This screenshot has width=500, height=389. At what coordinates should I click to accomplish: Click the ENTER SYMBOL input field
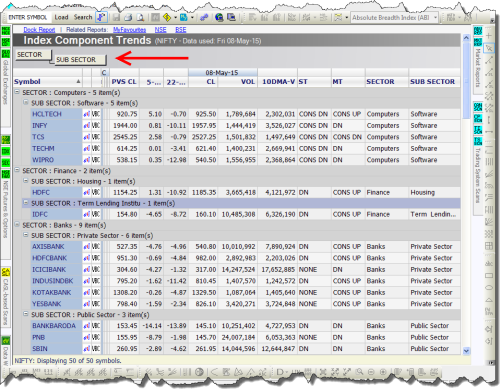tap(28, 17)
